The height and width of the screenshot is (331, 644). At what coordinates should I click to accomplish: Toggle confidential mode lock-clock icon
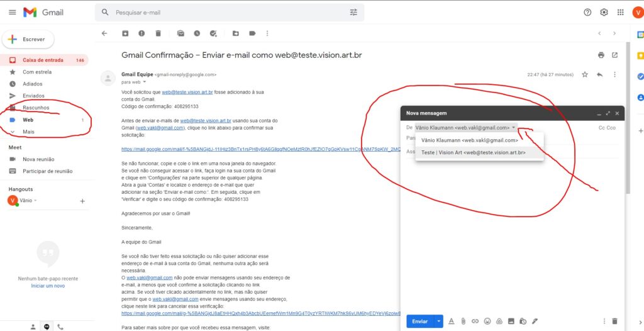[x=523, y=321]
